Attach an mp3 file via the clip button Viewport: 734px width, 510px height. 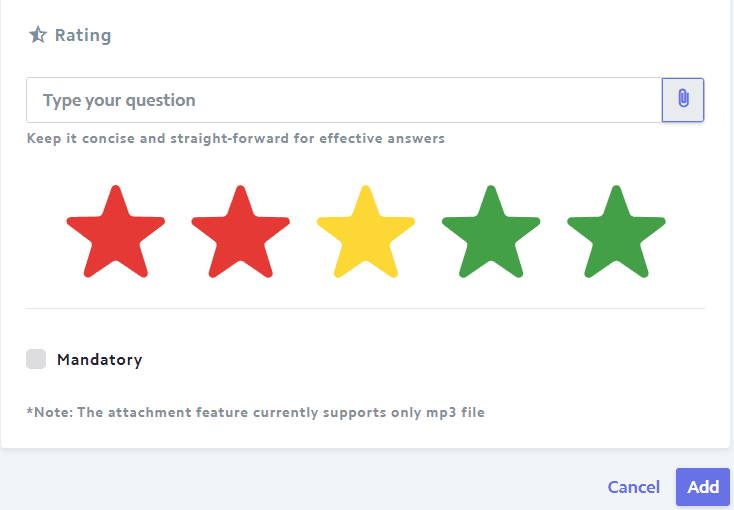[x=683, y=100]
